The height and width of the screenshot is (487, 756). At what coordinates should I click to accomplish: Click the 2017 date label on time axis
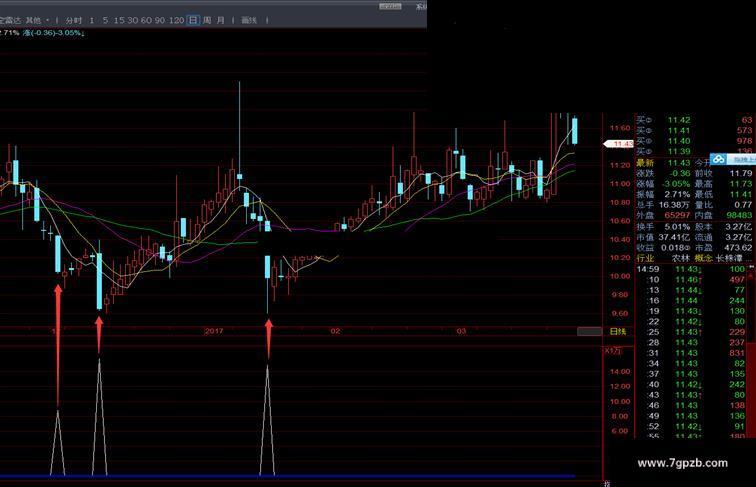click(214, 331)
